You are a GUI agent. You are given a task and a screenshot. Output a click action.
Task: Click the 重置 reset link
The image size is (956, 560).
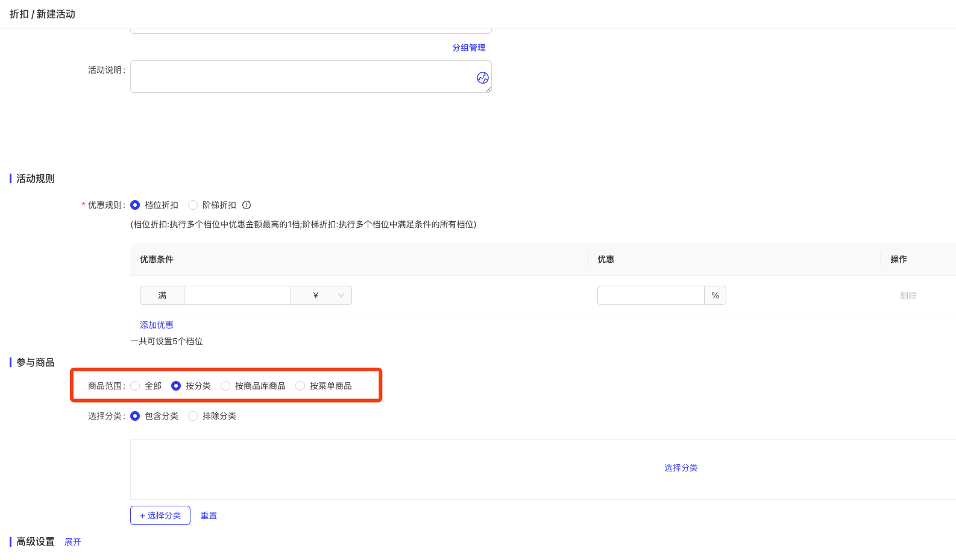click(209, 515)
